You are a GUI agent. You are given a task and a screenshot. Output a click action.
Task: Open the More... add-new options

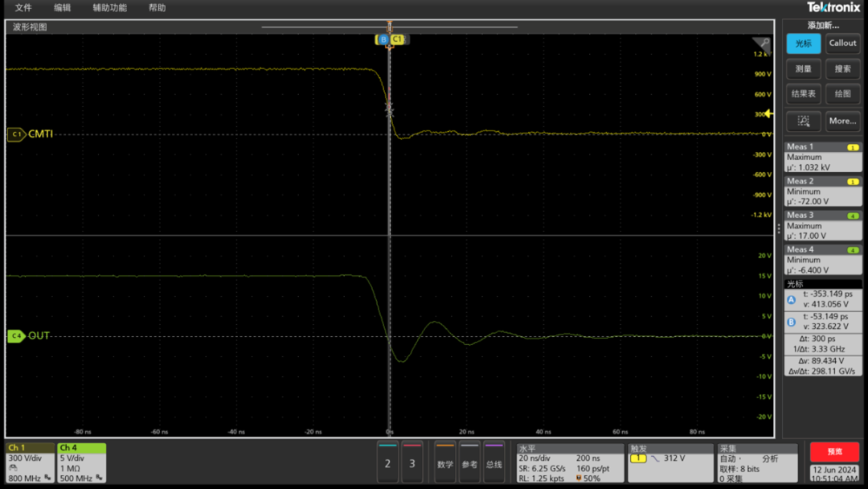pos(842,121)
